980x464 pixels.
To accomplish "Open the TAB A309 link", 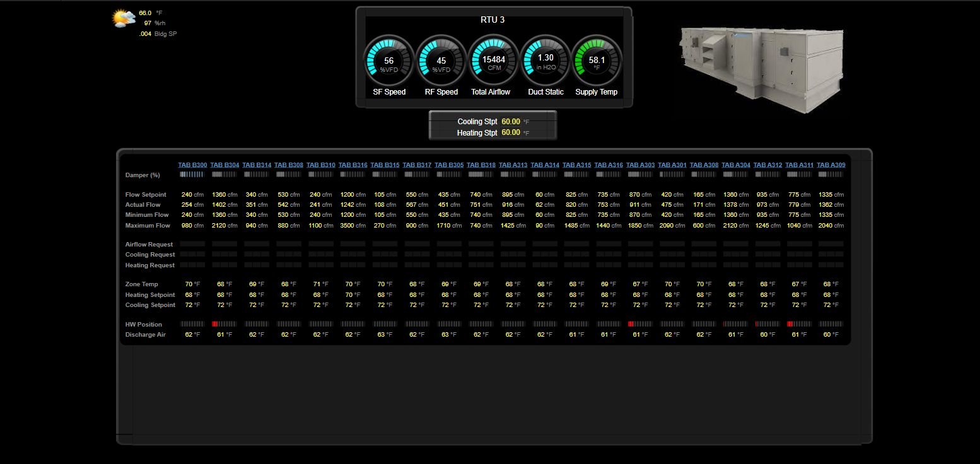I will 831,165.
